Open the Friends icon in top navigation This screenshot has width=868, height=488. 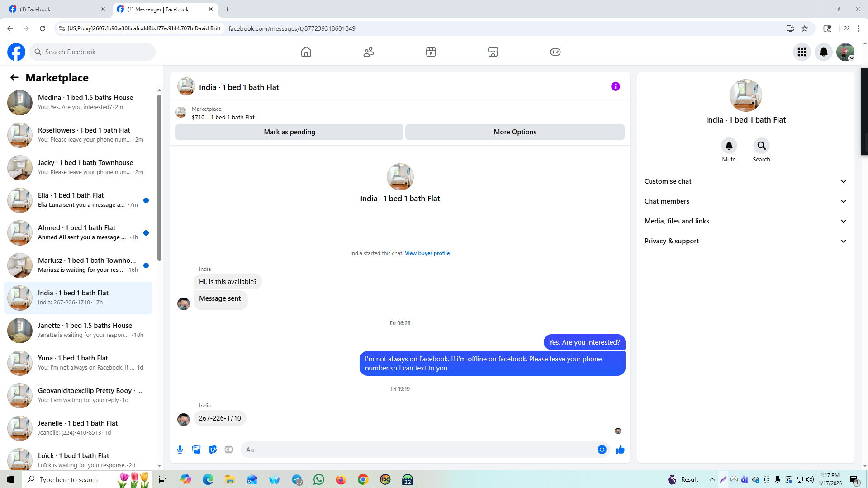pos(369,52)
